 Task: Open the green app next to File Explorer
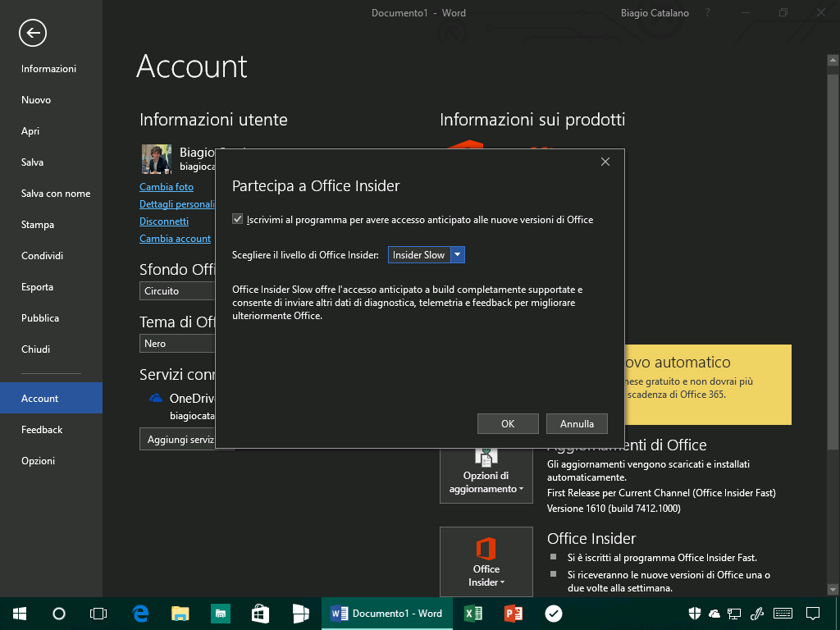tap(220, 614)
